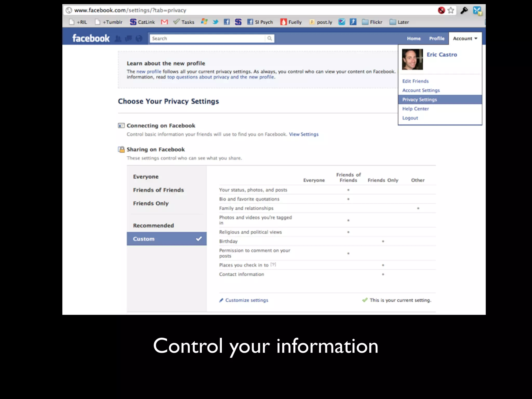Click the 'Birthday' row label
Image resolution: width=532 pixels, height=399 pixels.
point(228,241)
